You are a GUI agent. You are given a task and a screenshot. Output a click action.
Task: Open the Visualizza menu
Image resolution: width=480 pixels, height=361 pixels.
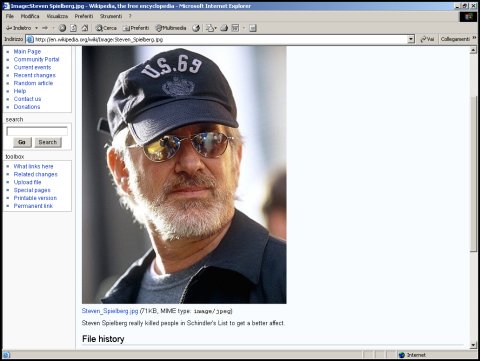(57, 16)
